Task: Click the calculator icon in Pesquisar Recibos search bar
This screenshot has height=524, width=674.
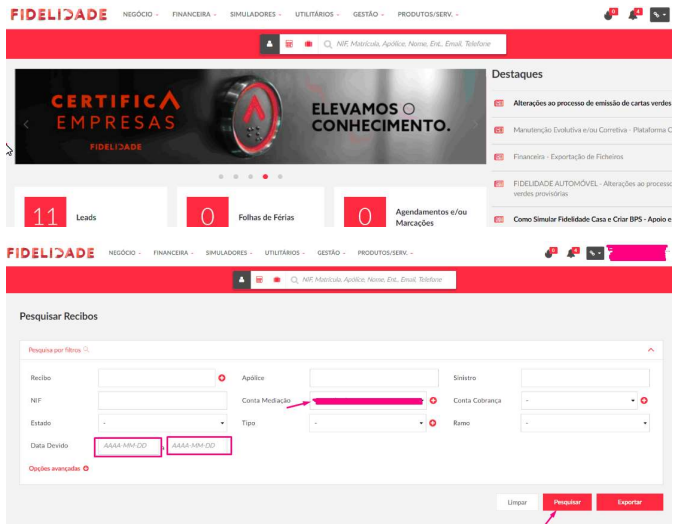Action: point(259,280)
